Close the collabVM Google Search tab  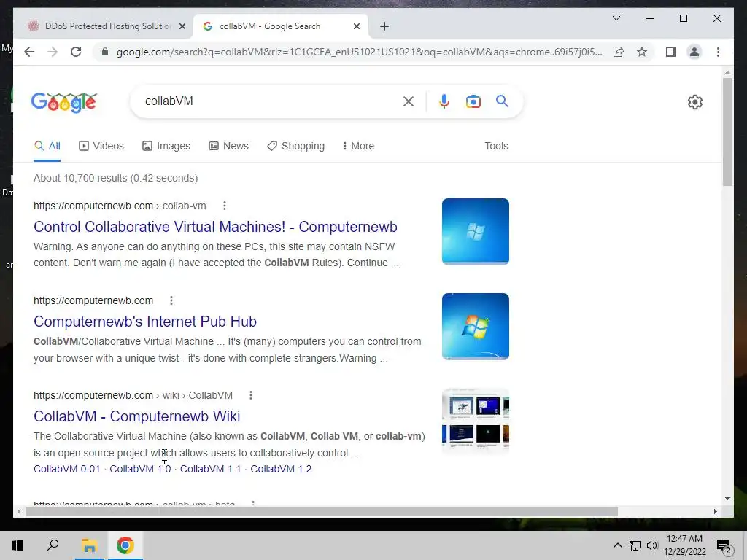pos(356,26)
